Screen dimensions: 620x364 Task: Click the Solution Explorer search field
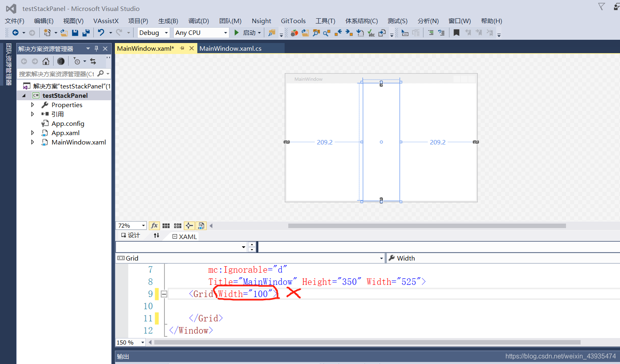point(57,74)
